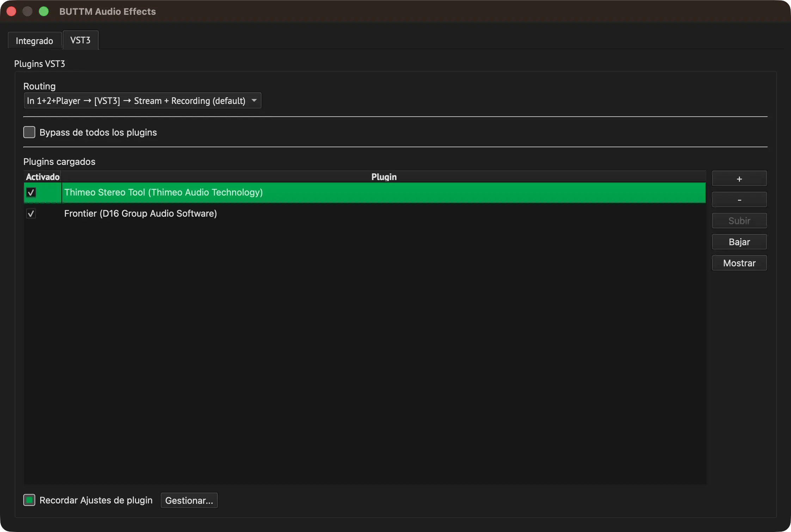Move plugin down with Bajar button
This screenshot has width=791, height=532.
[739, 242]
